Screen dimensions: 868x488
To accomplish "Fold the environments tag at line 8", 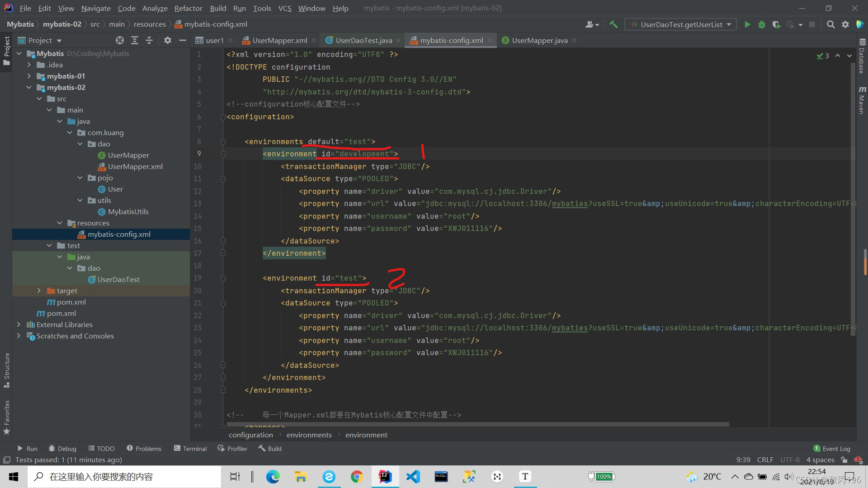I will pyautogui.click(x=223, y=142).
